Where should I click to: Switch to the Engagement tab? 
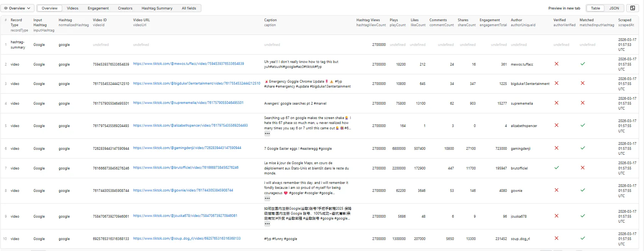98,8
